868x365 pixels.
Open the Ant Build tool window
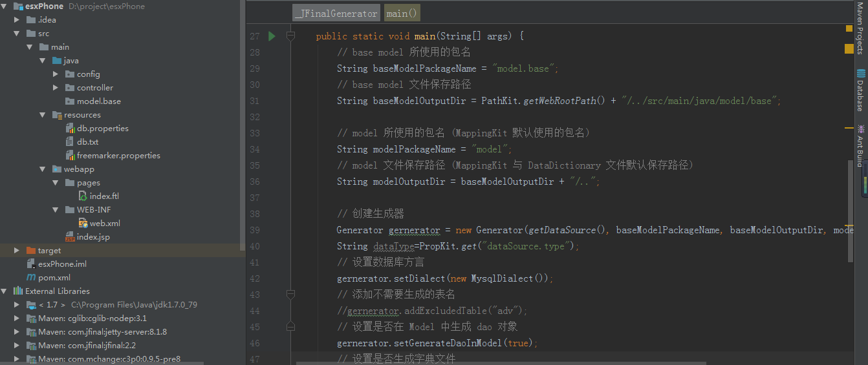click(860, 146)
